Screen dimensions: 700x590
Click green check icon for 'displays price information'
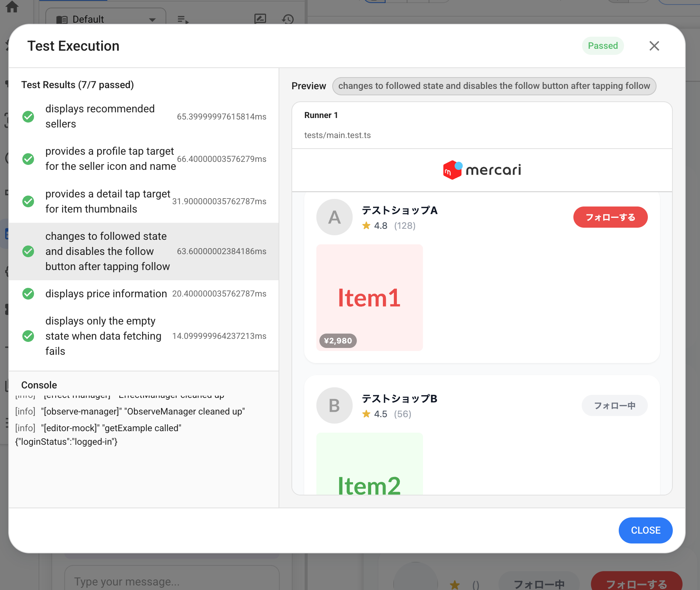[x=28, y=293]
